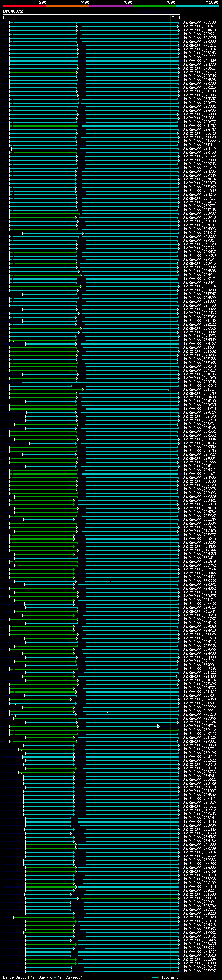Select label UniRef100_A1YMX9
Image resolution: width=222 pixels, height=980 pixels.
click(x=199, y=531)
